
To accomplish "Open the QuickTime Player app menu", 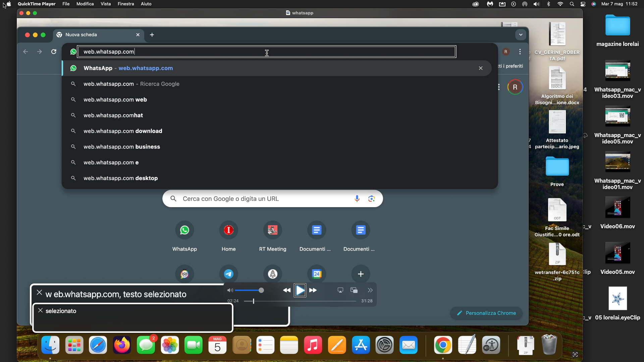I will pyautogui.click(x=37, y=4).
